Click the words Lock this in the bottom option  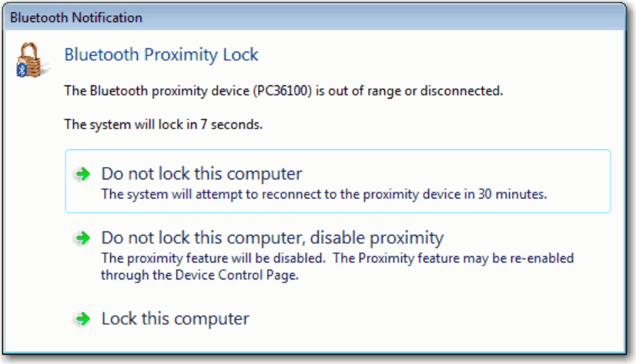tap(135, 319)
